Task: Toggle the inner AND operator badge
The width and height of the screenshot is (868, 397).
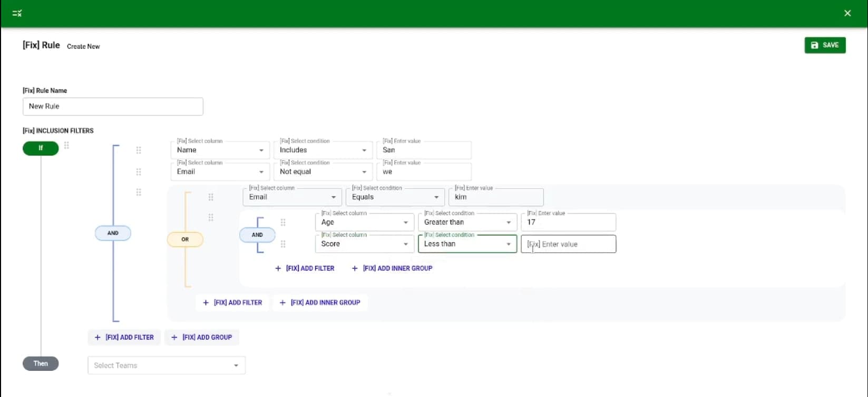Action: (257, 235)
